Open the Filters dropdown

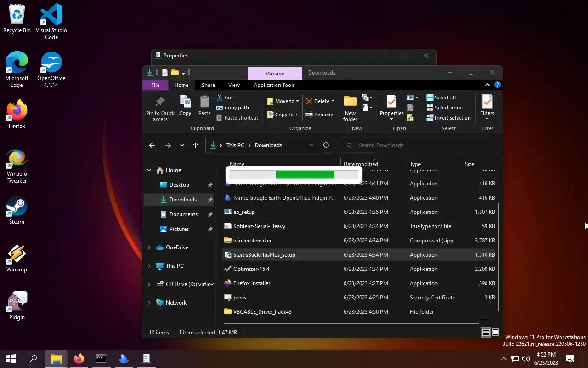tap(487, 109)
